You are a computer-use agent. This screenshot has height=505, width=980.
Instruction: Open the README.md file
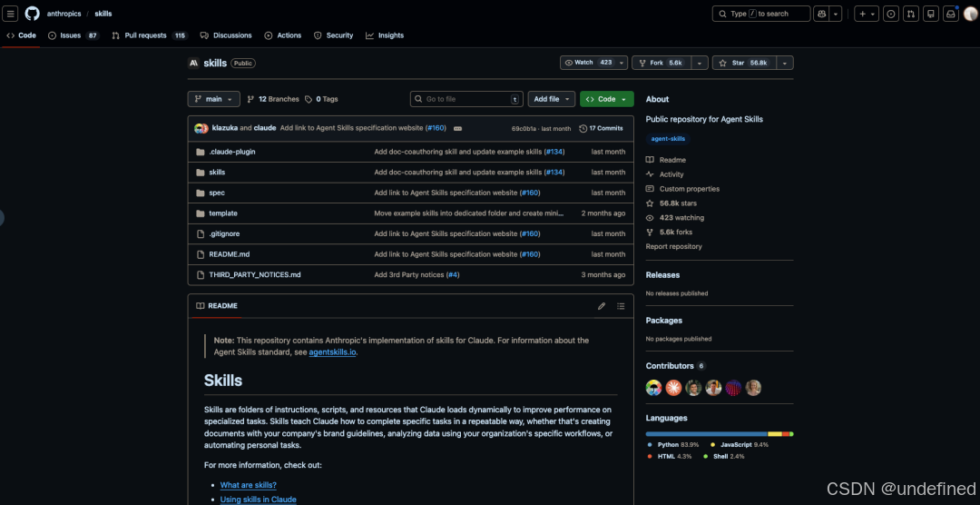pyautogui.click(x=230, y=254)
